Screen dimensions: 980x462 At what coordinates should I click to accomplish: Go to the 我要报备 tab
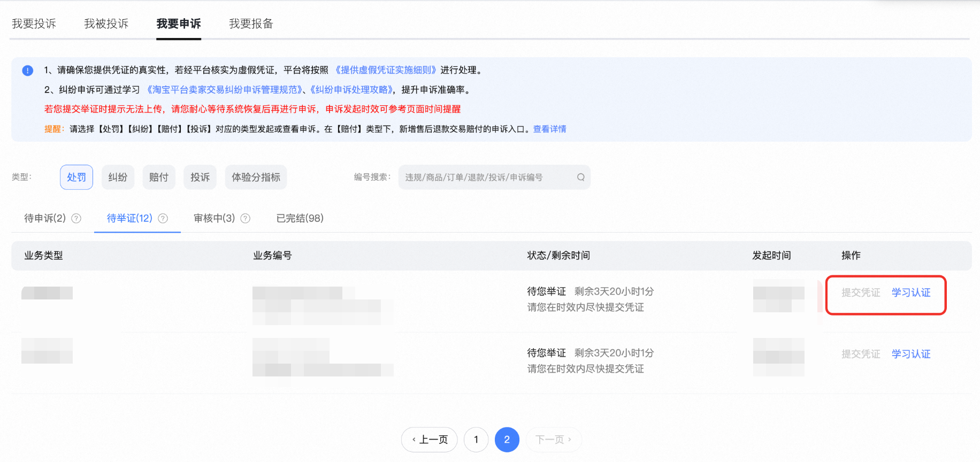point(251,24)
